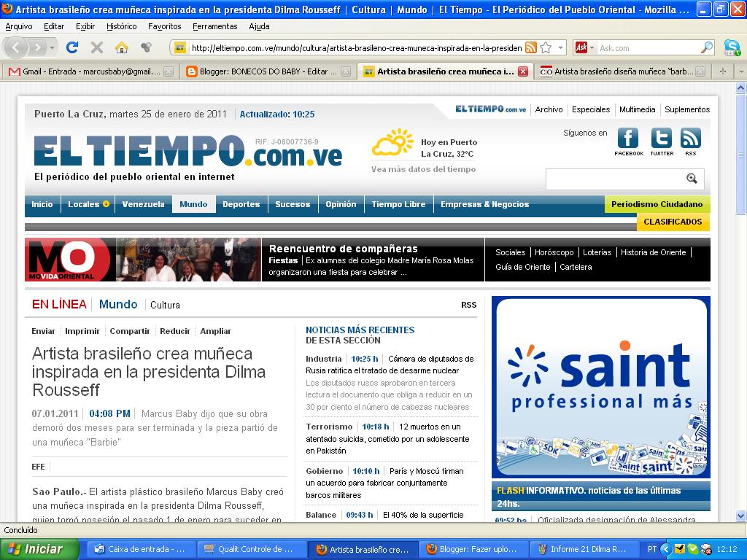
Task: Go to the Deportes section
Action: 241,204
